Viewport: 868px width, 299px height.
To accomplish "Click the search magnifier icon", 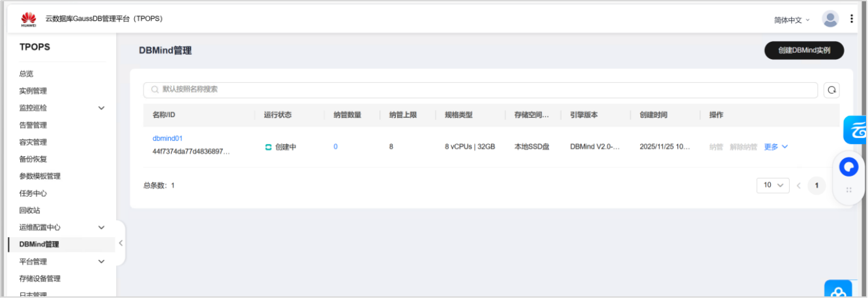I will pyautogui.click(x=155, y=90).
